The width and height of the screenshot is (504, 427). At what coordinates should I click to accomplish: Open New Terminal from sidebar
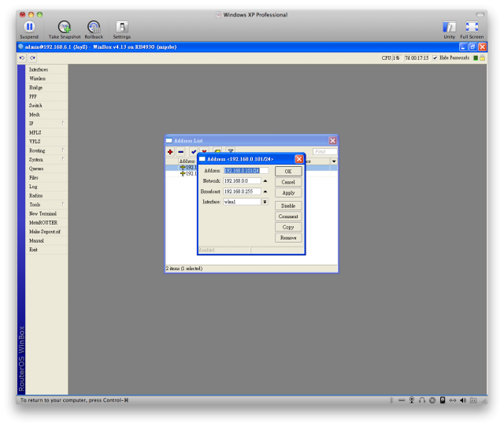coord(46,213)
